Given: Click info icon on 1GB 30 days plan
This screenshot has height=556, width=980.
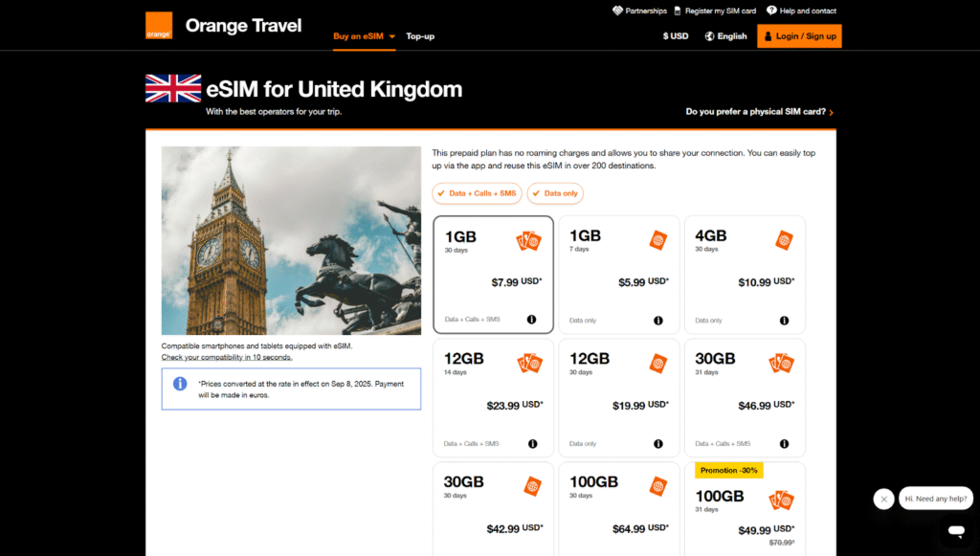Looking at the screenshot, I should pyautogui.click(x=531, y=320).
